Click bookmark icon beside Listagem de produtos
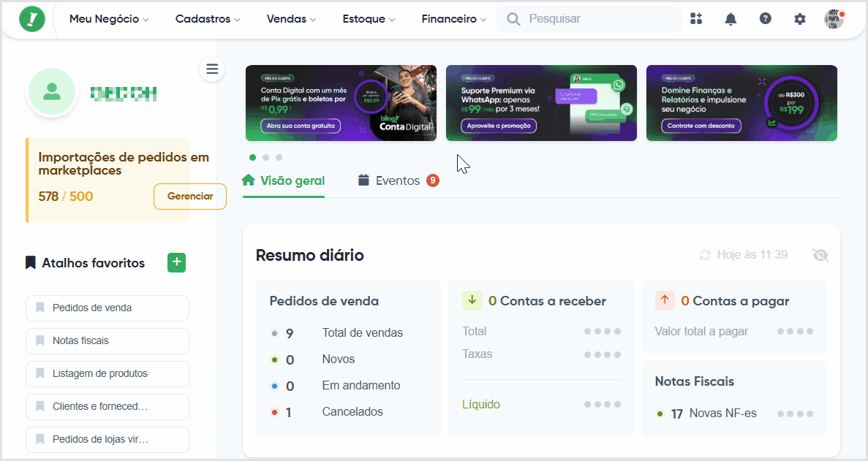The height and width of the screenshot is (461, 868). [40, 373]
